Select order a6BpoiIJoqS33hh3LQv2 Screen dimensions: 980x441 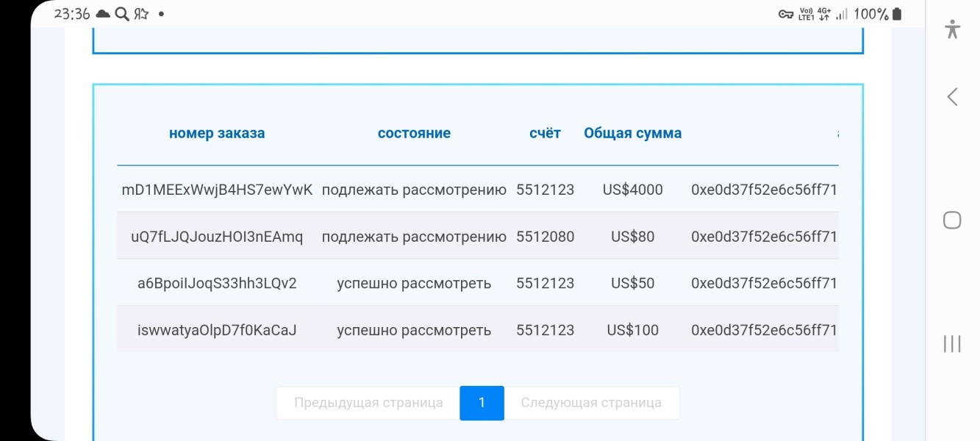217,283
